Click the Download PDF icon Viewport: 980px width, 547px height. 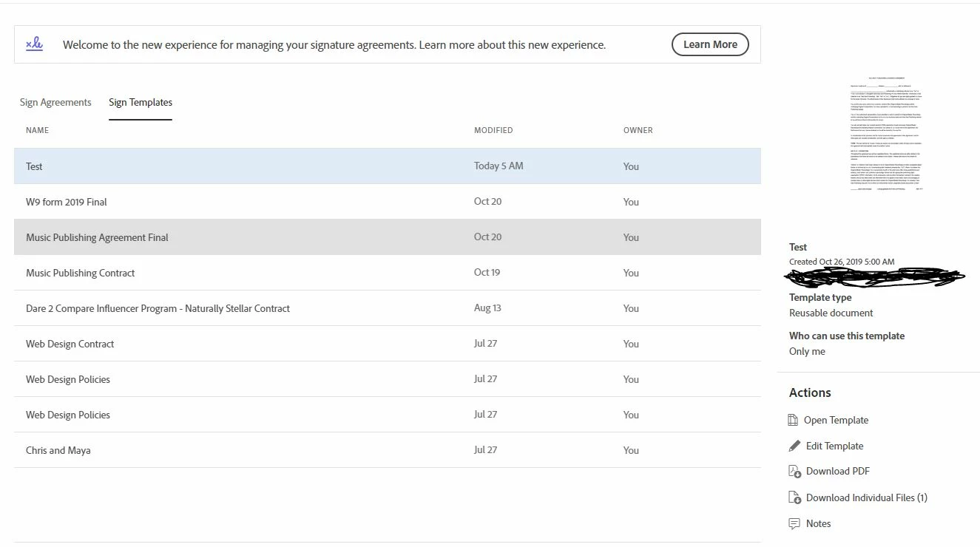(x=795, y=471)
